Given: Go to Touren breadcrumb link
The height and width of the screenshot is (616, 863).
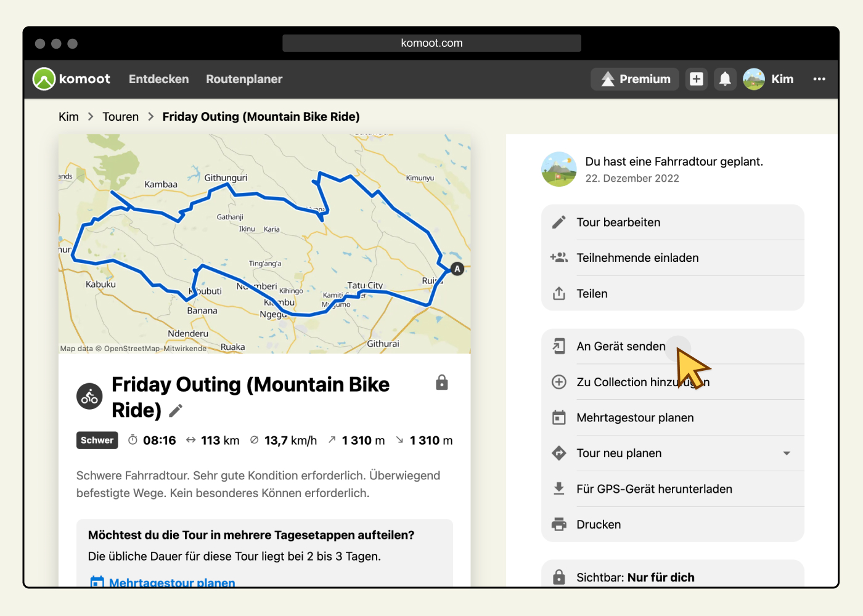Looking at the screenshot, I should point(121,116).
